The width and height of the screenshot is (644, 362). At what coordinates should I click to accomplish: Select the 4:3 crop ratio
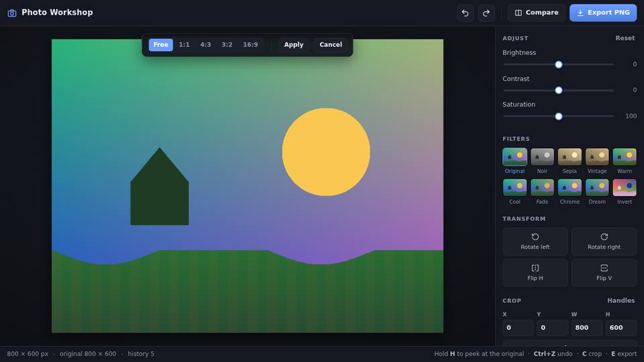[x=205, y=45]
